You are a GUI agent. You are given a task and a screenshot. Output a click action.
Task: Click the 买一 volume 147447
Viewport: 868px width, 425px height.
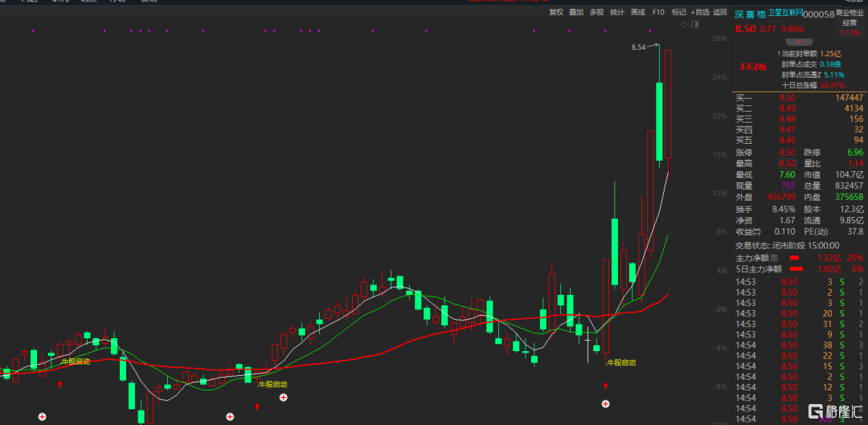click(849, 97)
